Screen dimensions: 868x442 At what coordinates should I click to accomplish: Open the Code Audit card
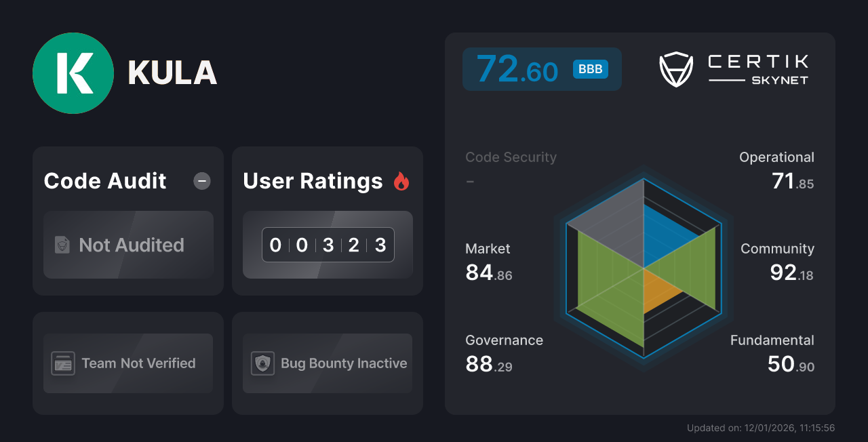pyautogui.click(x=127, y=220)
